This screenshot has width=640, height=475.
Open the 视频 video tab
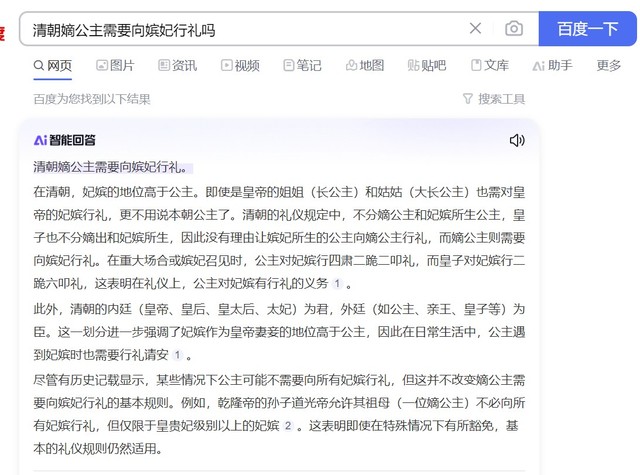click(239, 66)
